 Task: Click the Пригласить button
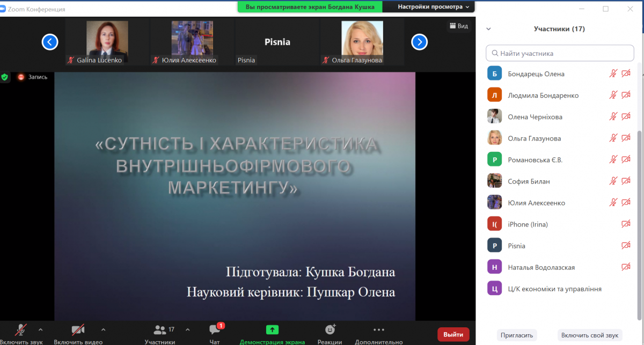(x=516, y=335)
